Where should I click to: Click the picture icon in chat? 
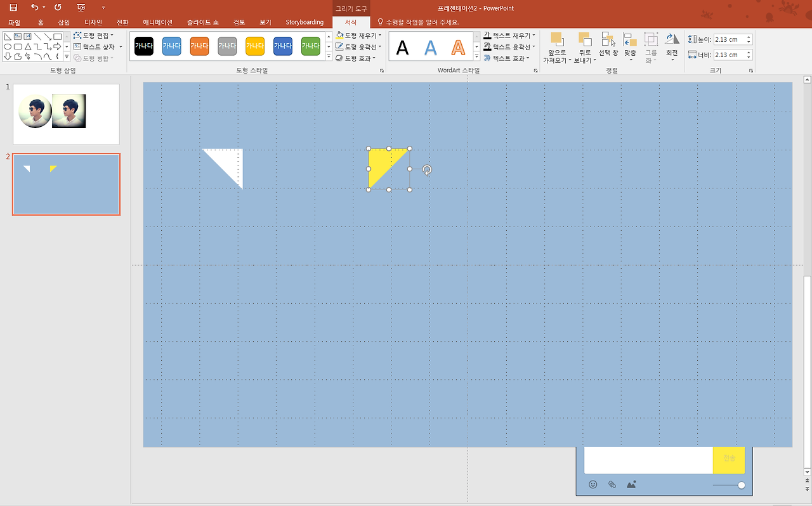631,484
